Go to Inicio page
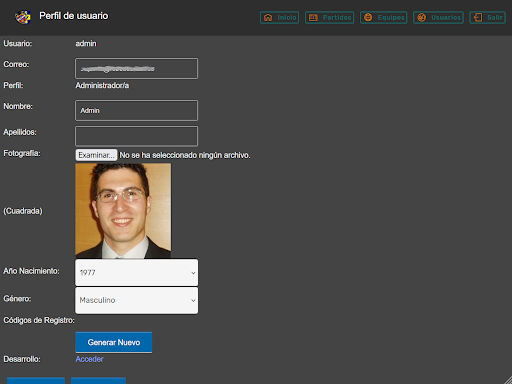The height and width of the screenshot is (384, 512). coord(279,18)
